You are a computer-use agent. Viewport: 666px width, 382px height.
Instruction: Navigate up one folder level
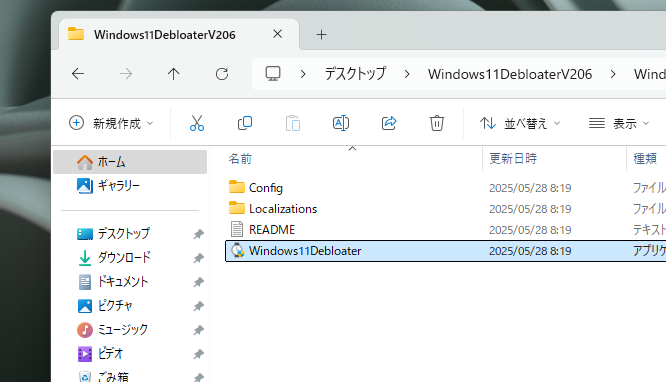(x=173, y=74)
